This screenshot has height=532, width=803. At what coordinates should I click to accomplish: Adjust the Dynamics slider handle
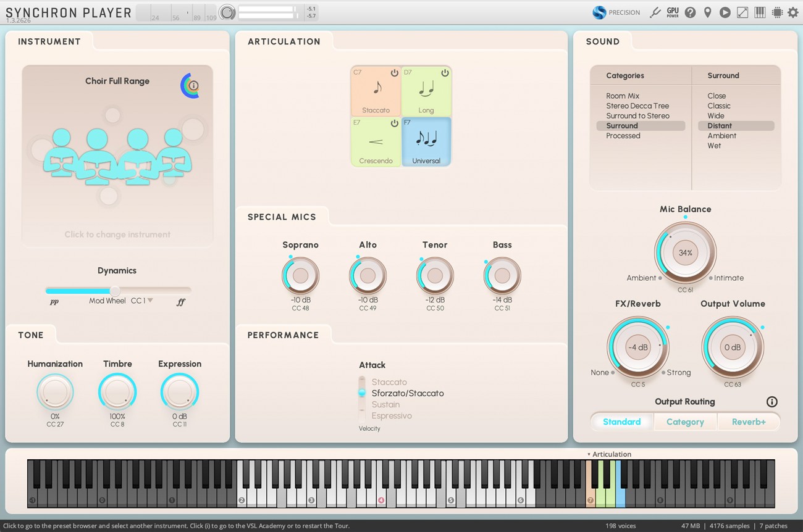coord(115,291)
